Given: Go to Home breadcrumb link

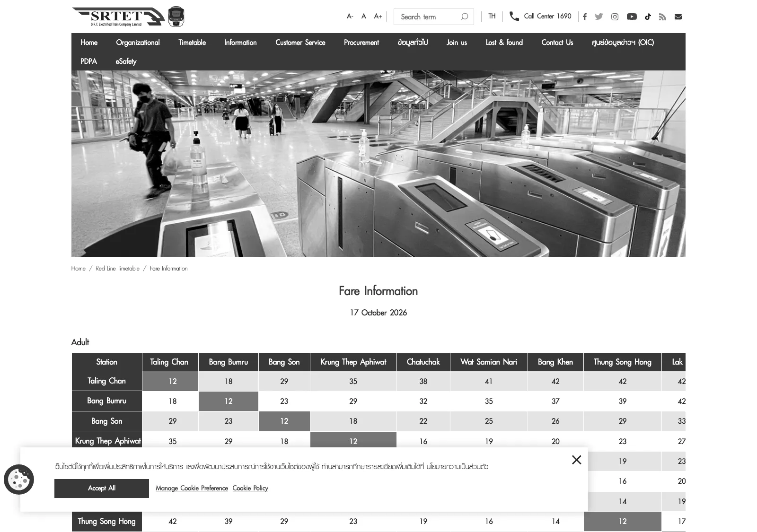Looking at the screenshot, I should (79, 268).
